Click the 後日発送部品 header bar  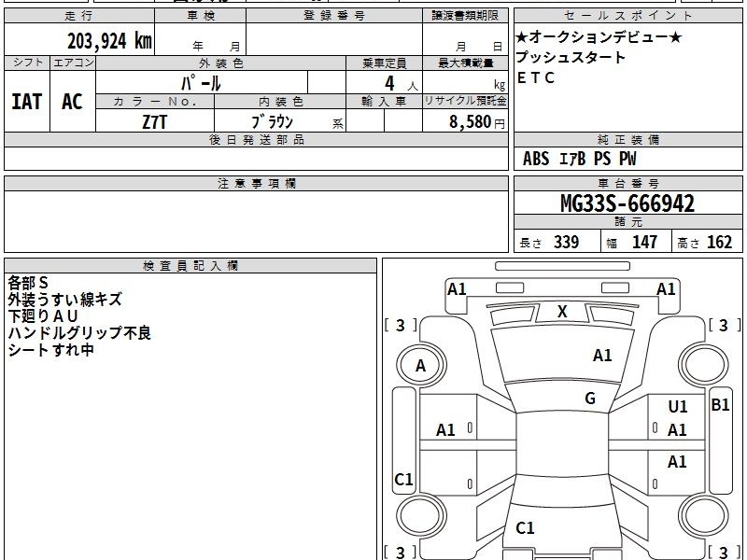(x=256, y=140)
